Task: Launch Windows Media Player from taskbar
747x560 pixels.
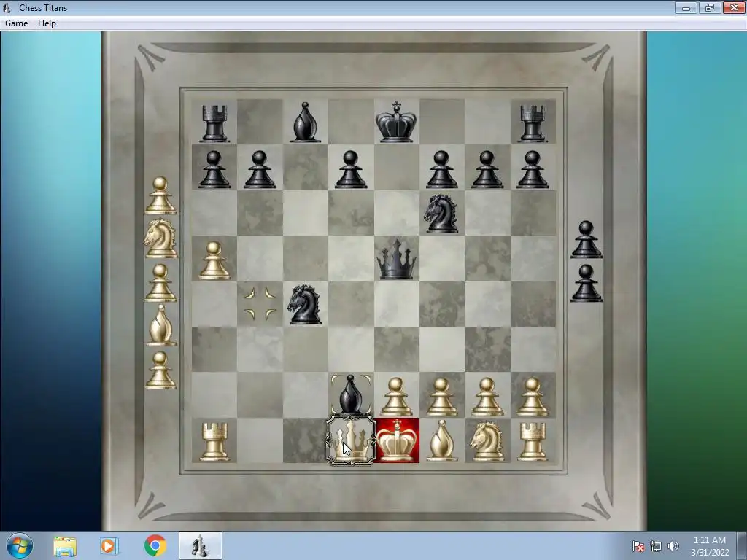Action: 109,546
